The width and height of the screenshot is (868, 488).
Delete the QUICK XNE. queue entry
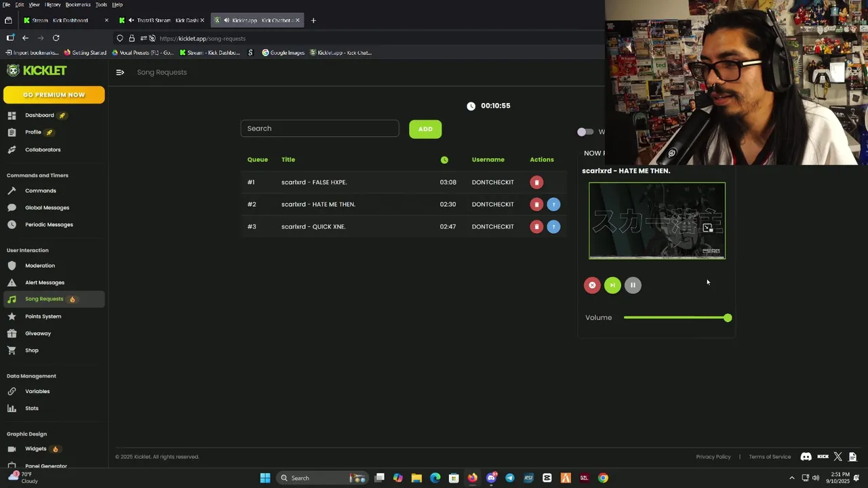(x=536, y=226)
